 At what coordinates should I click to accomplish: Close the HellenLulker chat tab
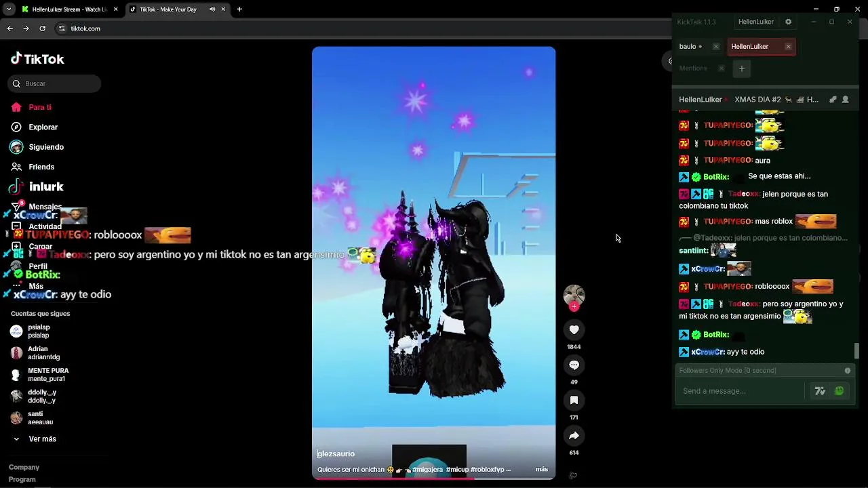pos(788,46)
